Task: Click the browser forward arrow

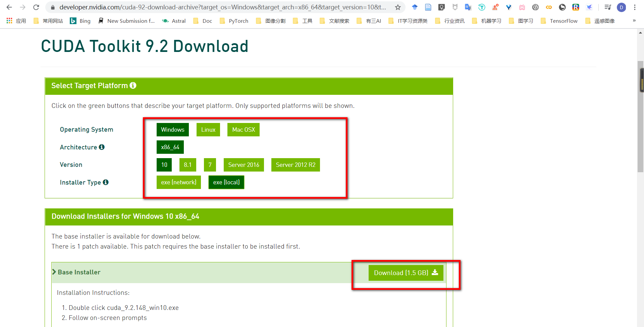Action: click(x=22, y=7)
